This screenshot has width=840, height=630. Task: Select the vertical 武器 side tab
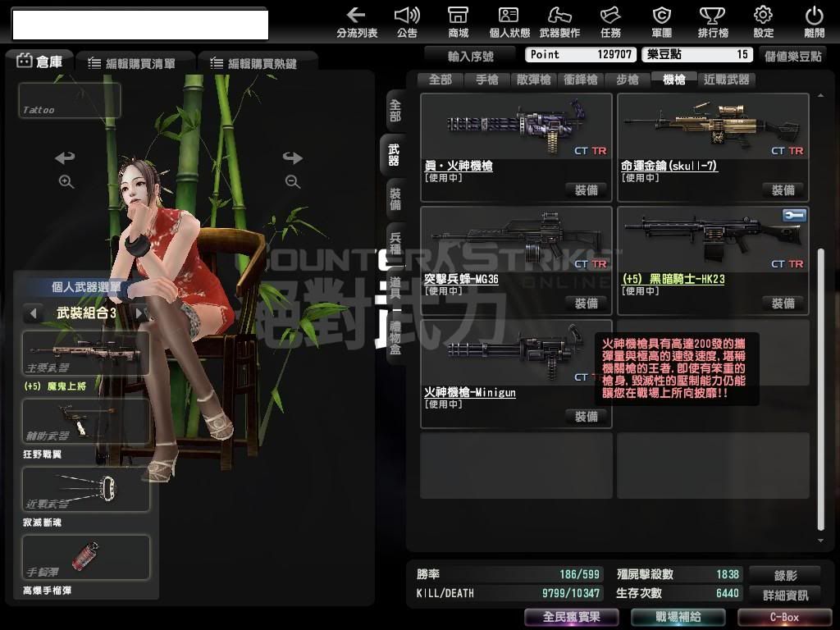click(394, 155)
